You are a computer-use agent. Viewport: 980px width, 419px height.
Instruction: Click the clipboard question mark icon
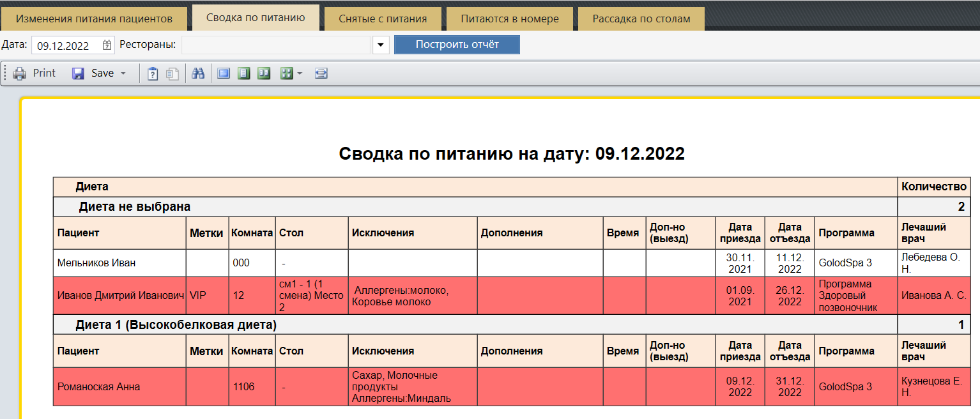click(153, 73)
